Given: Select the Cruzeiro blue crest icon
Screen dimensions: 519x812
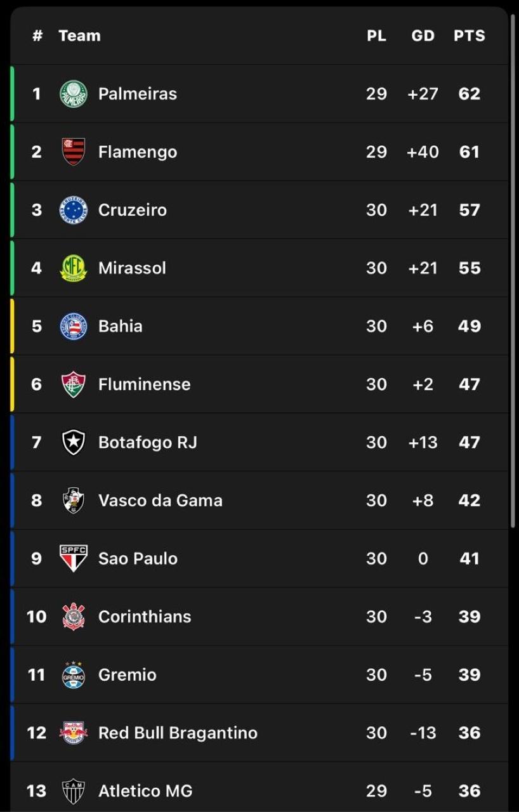Looking at the screenshot, I should pos(73,210).
